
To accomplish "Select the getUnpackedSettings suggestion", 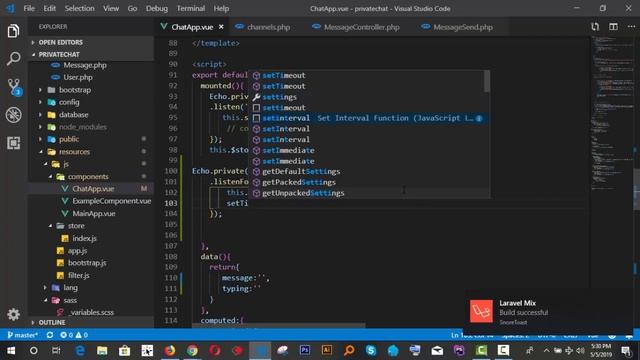I will click(367, 193).
